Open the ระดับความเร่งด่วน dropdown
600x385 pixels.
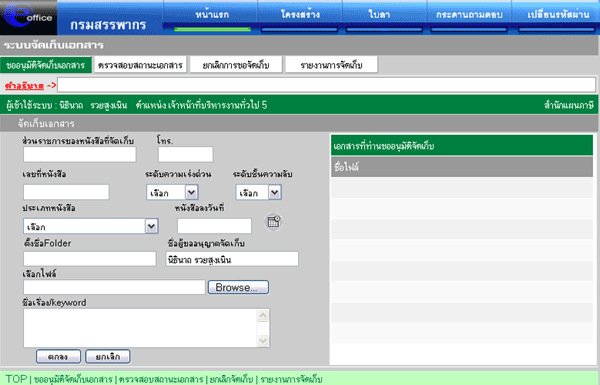pyautogui.click(x=172, y=192)
